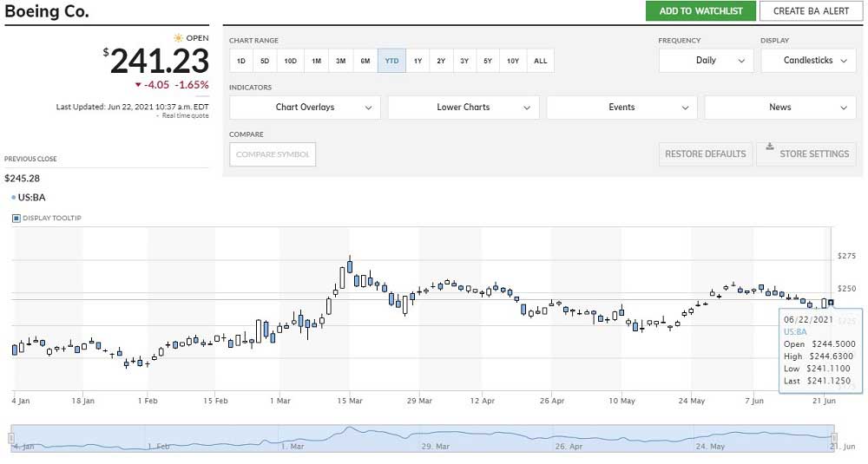Screen dimensions: 868x464
Task: Set chart range to 6M
Action: [x=365, y=61]
